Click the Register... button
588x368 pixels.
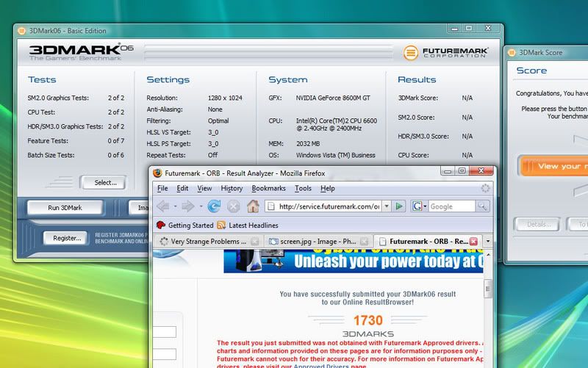pyautogui.click(x=67, y=238)
